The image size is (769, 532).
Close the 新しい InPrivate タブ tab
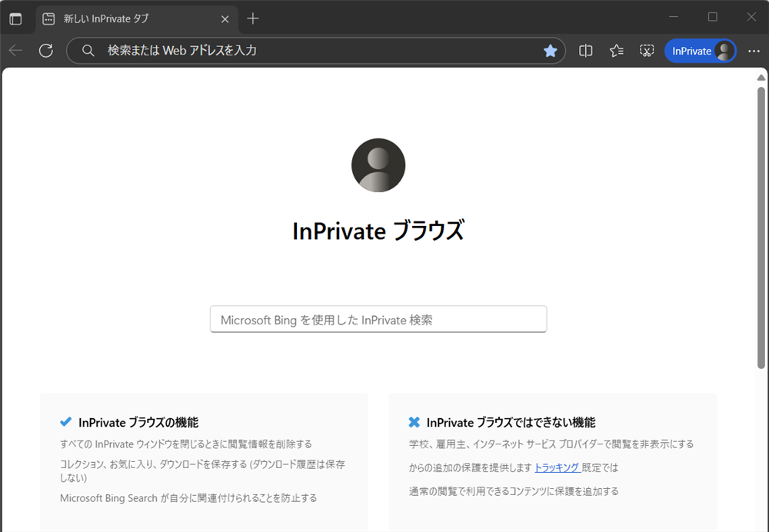point(224,18)
